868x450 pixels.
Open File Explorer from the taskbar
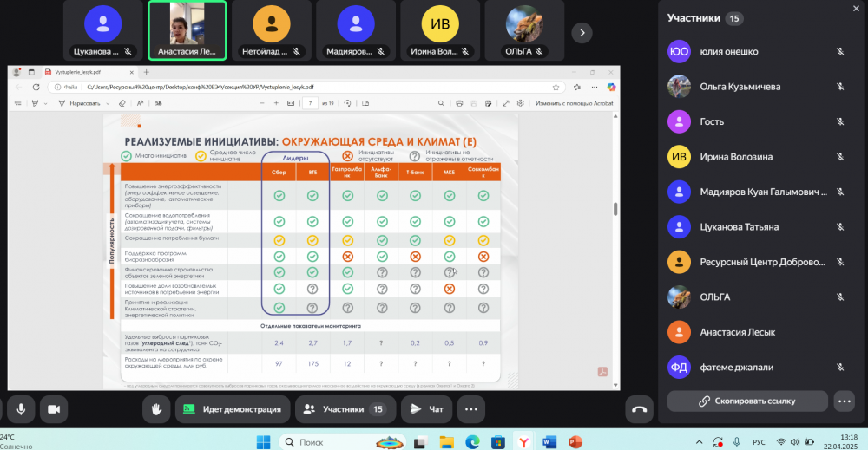(446, 442)
